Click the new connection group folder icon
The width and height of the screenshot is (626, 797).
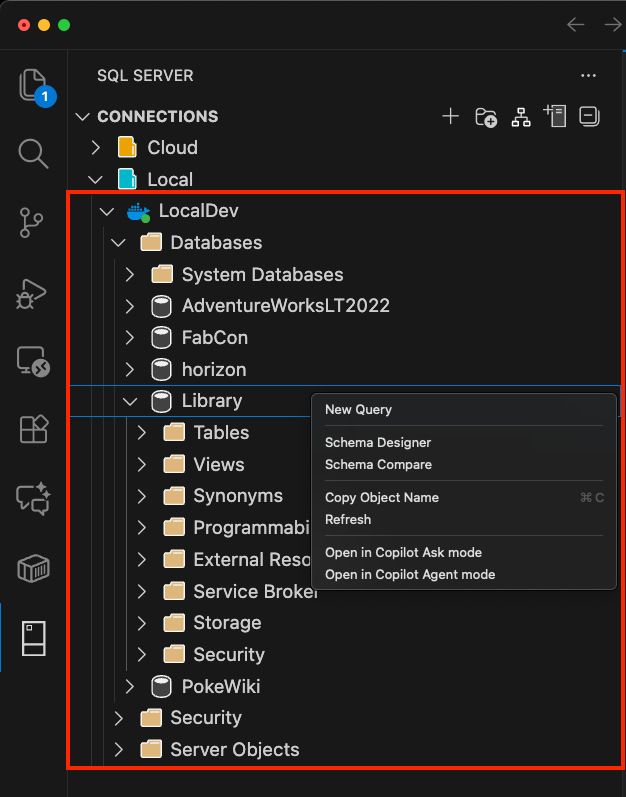click(486, 117)
